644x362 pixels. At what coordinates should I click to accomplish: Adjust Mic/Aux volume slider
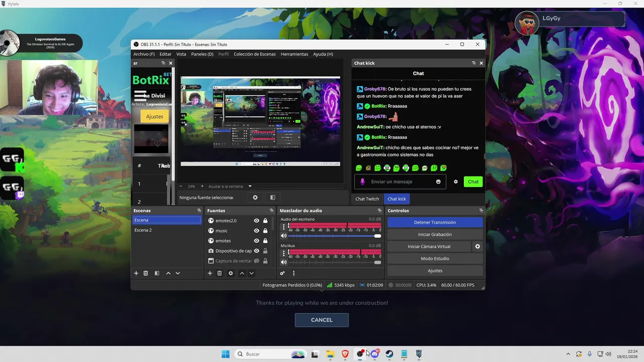tap(335, 262)
